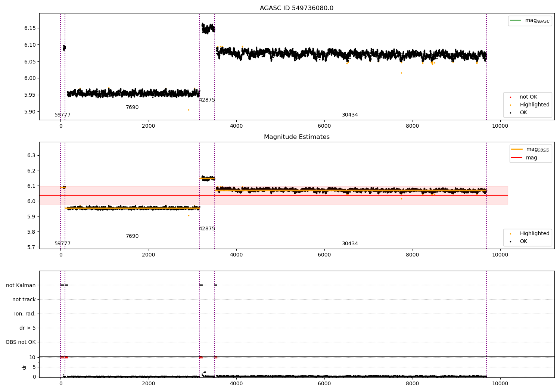
Task: Click 'Highlighted' in the middle plot legend
Action: (x=535, y=234)
